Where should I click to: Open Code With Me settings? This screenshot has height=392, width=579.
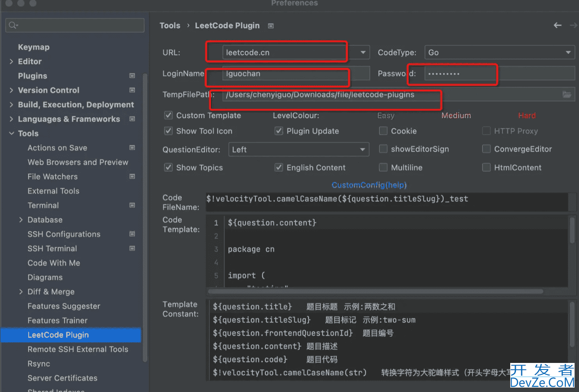(x=54, y=263)
